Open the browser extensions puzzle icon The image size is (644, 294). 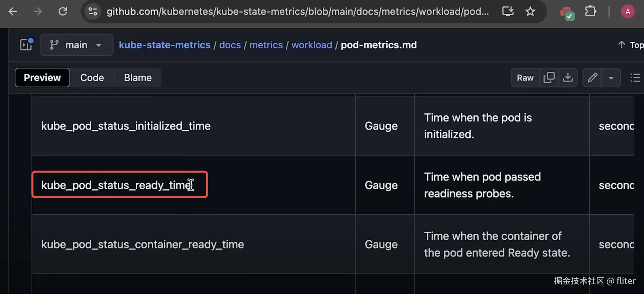click(590, 11)
